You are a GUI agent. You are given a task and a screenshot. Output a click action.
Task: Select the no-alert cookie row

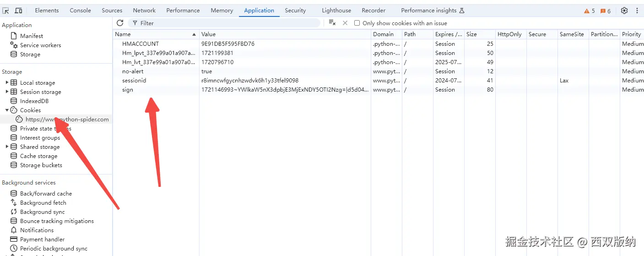tap(379, 71)
